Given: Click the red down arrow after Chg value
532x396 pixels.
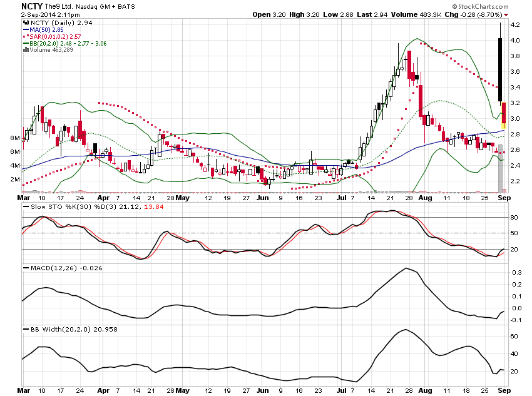Looking at the screenshot, I should coord(506,15).
